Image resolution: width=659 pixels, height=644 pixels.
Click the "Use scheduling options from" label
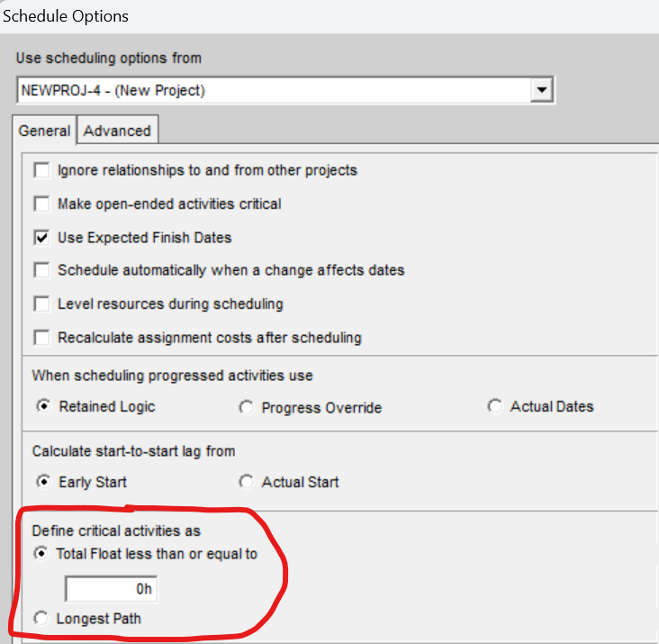109,59
